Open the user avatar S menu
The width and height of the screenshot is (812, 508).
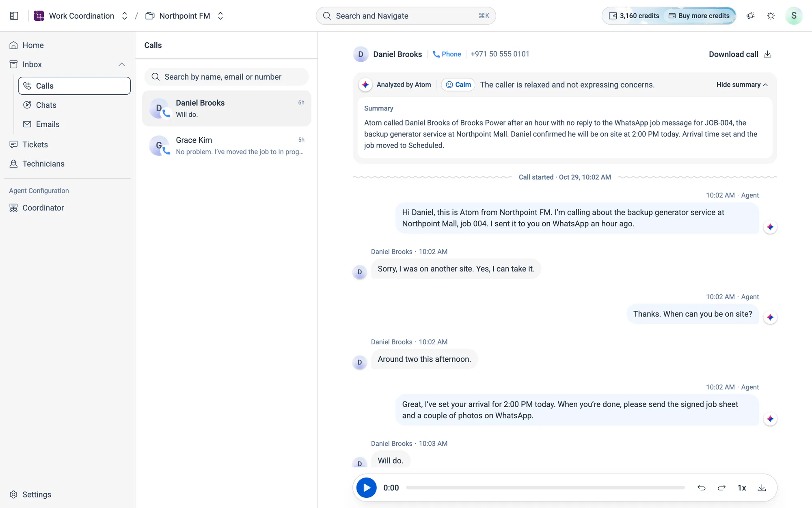pos(794,16)
